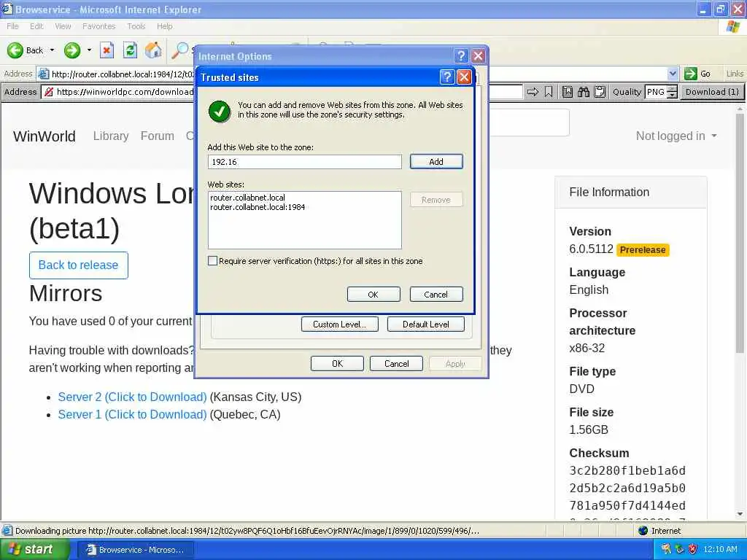747x560 pixels.
Task: Click Add button in Trusted sites
Action: (x=436, y=161)
